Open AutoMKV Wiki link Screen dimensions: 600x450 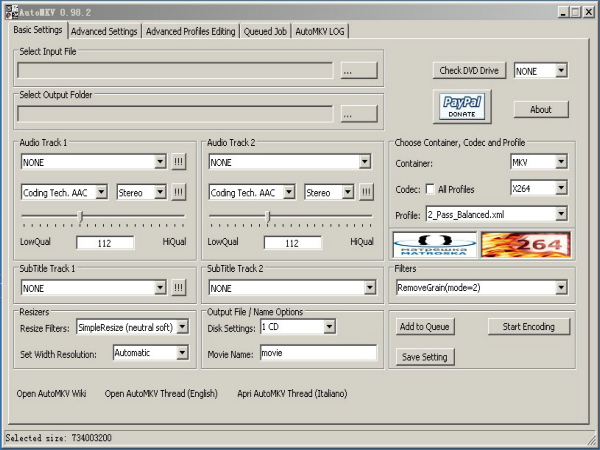pyautogui.click(x=51, y=394)
